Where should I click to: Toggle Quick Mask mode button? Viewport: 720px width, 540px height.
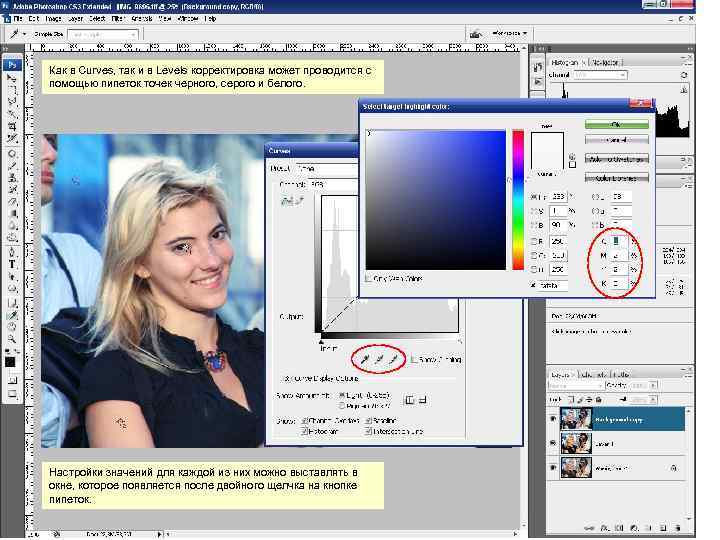pos(11,380)
